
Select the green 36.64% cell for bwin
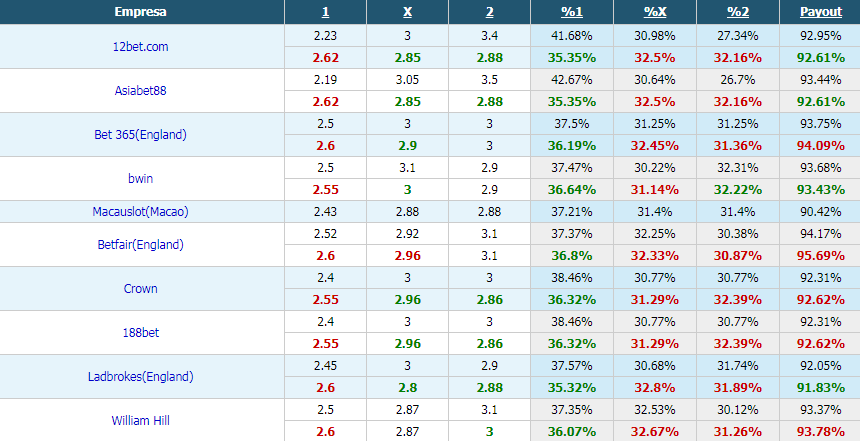click(x=572, y=190)
